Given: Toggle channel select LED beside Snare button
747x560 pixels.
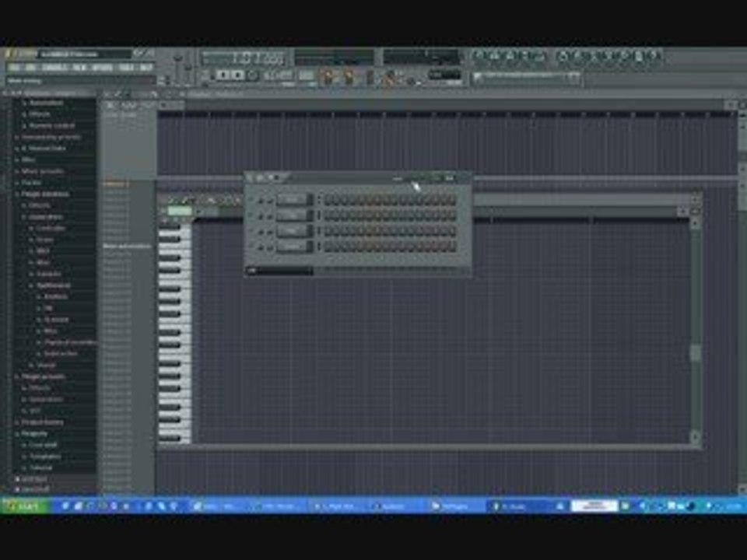Looking at the screenshot, I should pyautogui.click(x=319, y=247).
